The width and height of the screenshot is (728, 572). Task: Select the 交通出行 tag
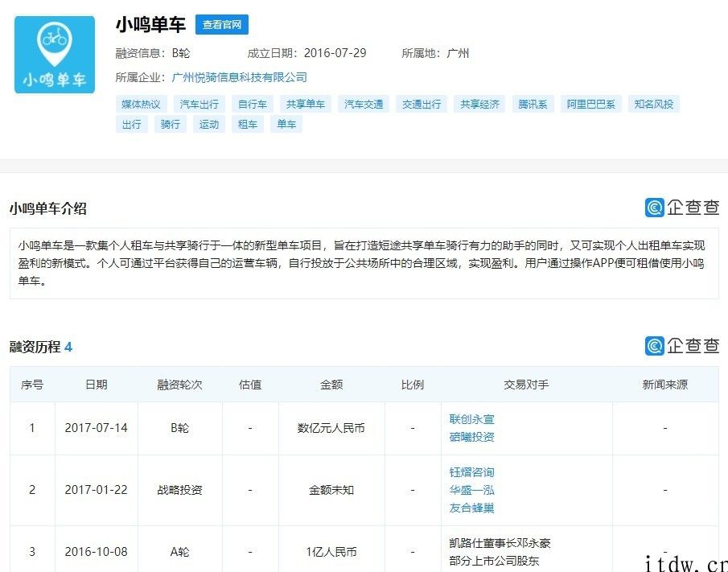[x=422, y=104]
